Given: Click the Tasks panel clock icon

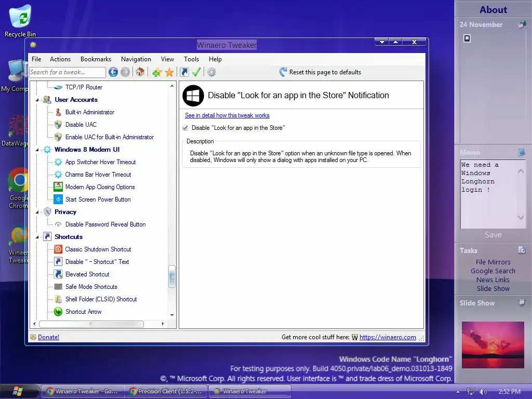Looking at the screenshot, I should pos(522,250).
